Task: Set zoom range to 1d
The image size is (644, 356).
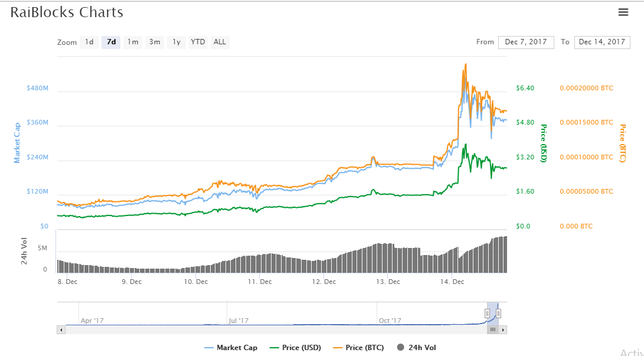Action: [x=89, y=42]
